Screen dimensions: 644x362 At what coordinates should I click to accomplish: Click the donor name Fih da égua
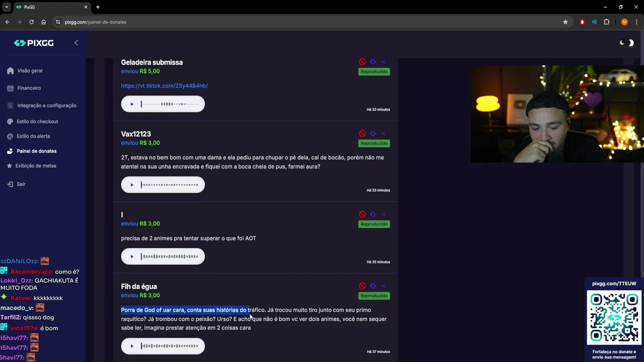139,287
